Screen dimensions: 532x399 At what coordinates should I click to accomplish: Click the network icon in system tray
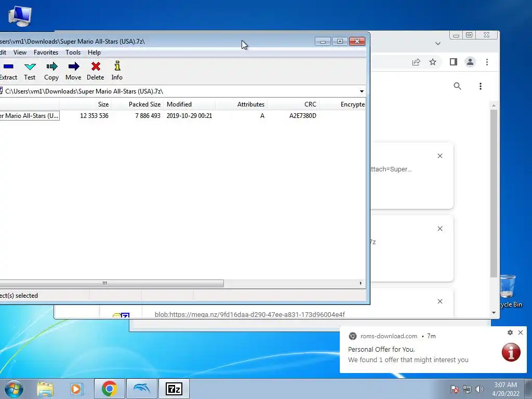click(x=467, y=389)
